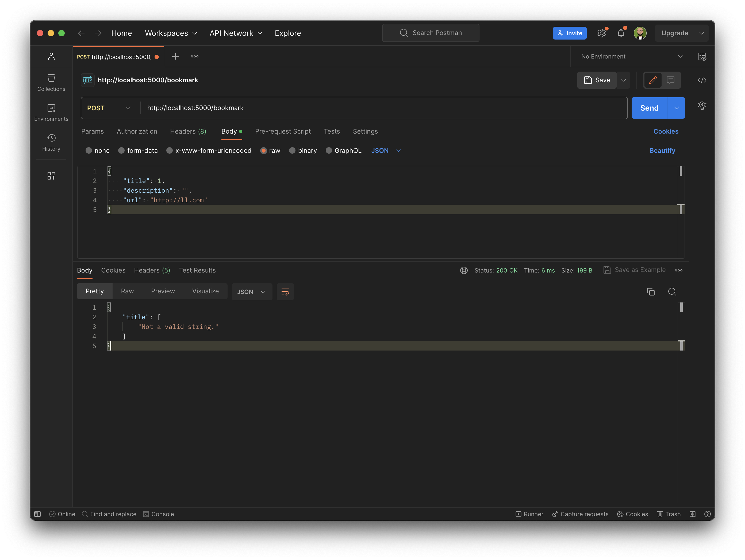Switch to the Test Results tab
Image resolution: width=745 pixels, height=560 pixels.
point(197,270)
